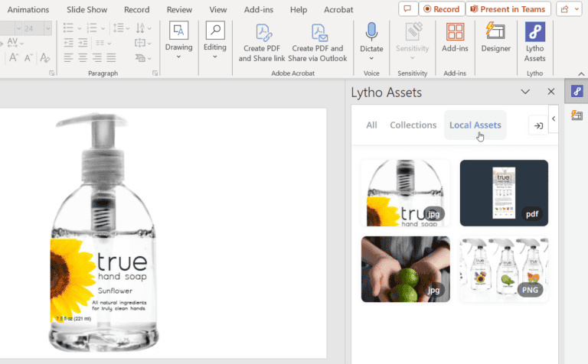Select the All tab in Lytho Assets
The image size is (588, 364).
click(371, 125)
